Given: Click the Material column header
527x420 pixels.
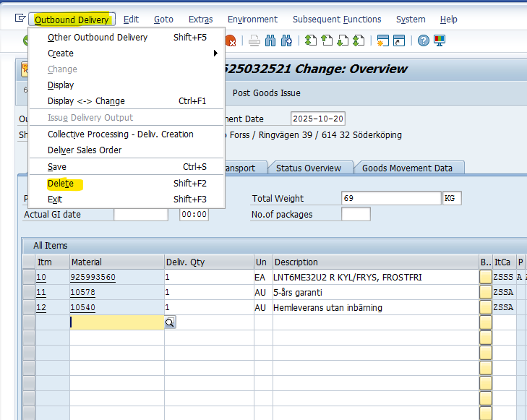Looking at the screenshot, I should pyautogui.click(x=116, y=262).
